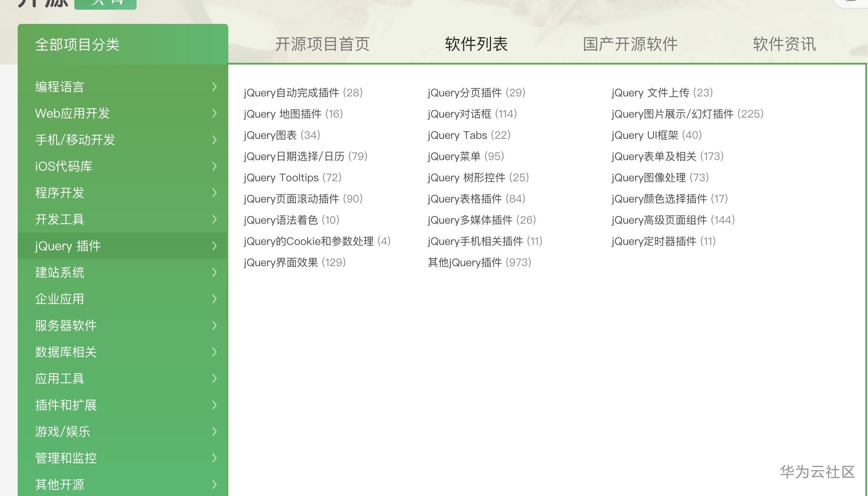Screen dimensions: 868x496
Task: Select the 其他jQuery插件 (973) link
Action: tap(479, 263)
